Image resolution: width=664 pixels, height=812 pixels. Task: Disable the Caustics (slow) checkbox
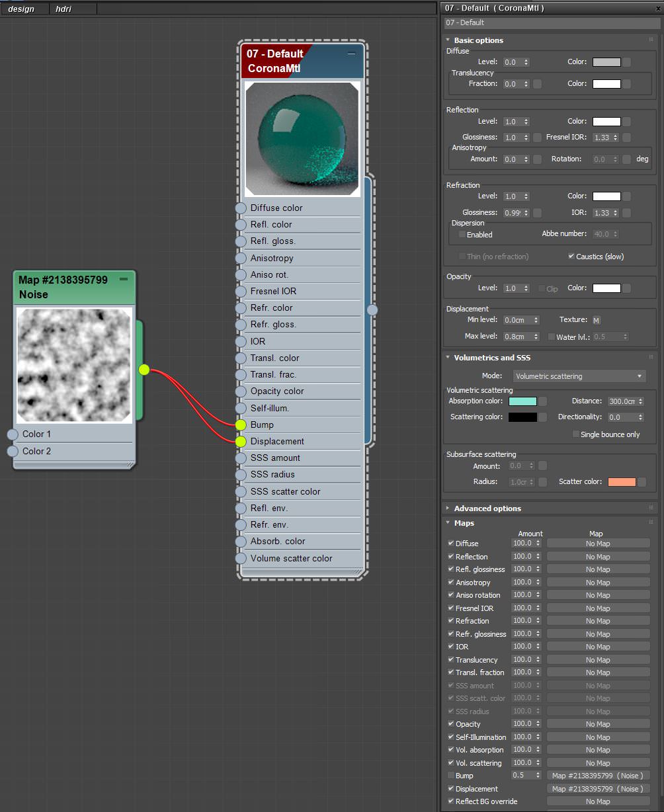(x=571, y=257)
